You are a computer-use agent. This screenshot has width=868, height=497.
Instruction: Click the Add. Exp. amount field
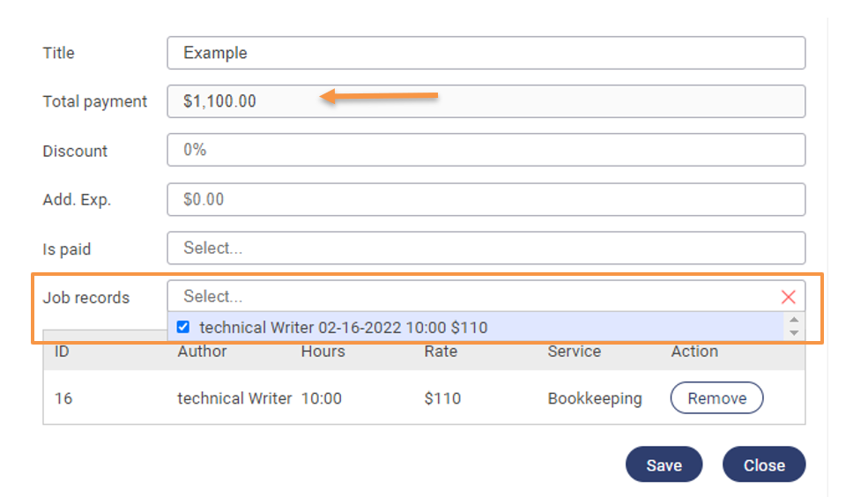486,199
